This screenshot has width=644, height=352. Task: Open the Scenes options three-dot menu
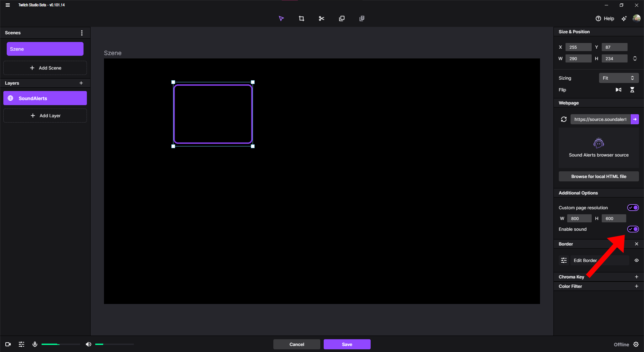tap(82, 33)
